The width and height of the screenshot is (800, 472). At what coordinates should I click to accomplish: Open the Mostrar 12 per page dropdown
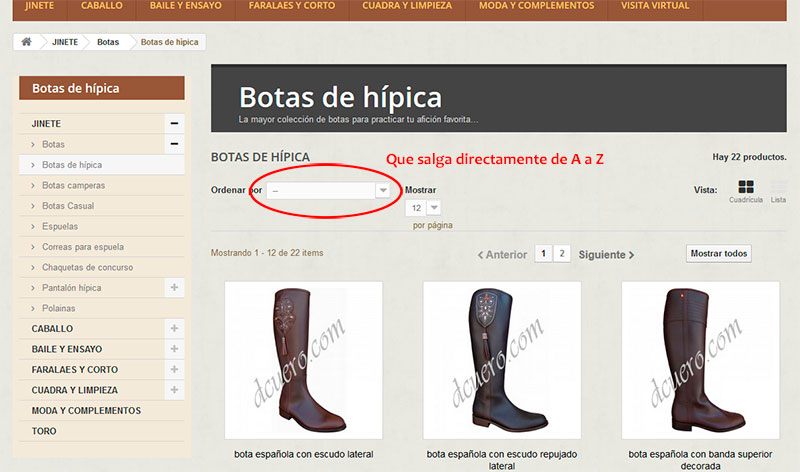pos(423,208)
